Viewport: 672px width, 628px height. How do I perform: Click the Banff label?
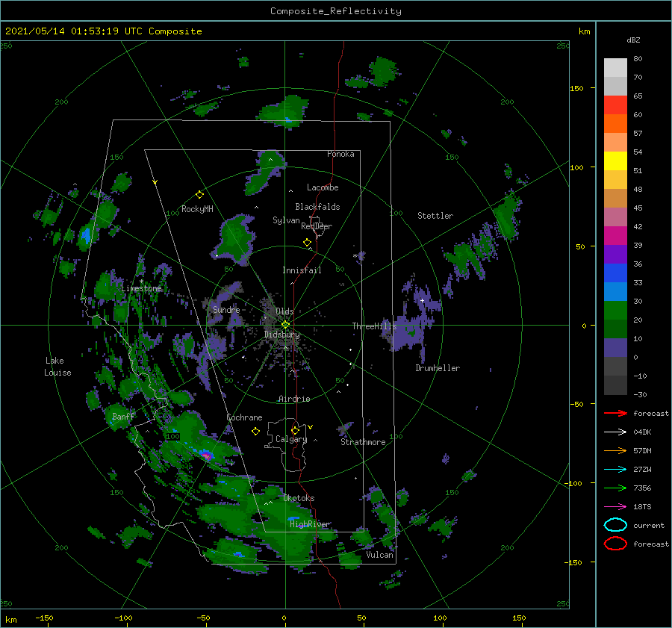pos(123,417)
